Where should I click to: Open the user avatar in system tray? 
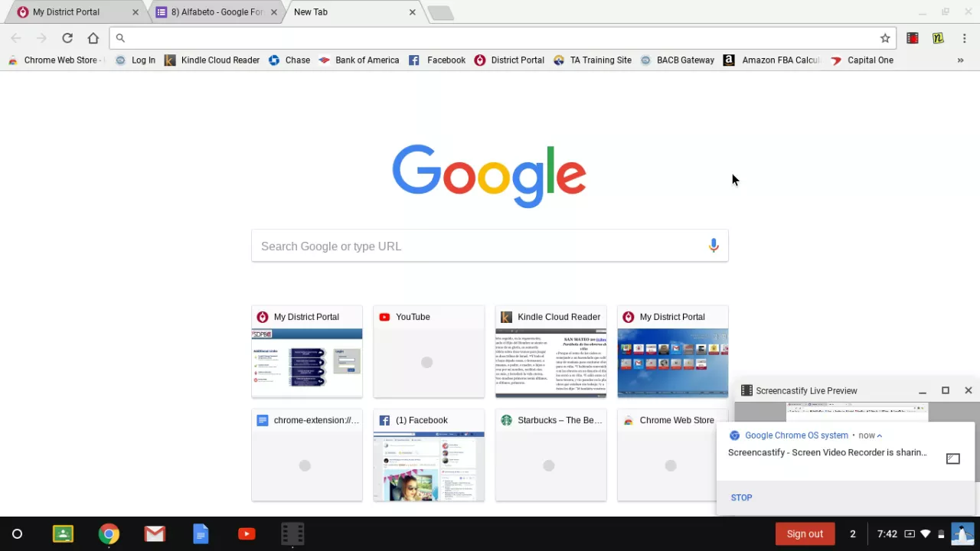(x=962, y=534)
